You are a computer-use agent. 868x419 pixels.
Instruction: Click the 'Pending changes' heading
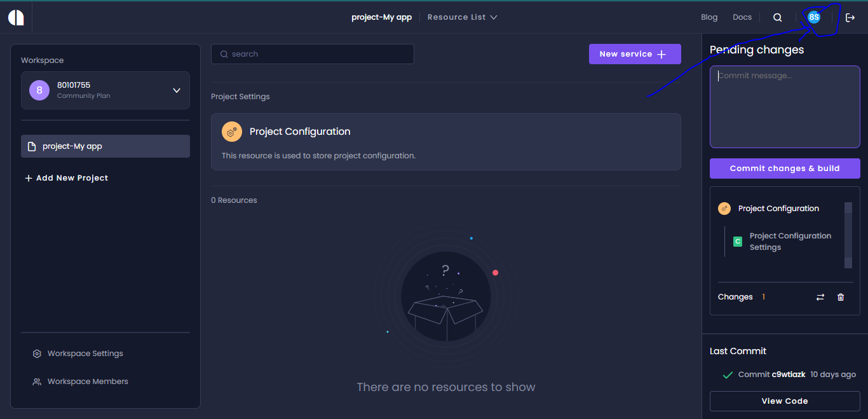[x=757, y=50]
